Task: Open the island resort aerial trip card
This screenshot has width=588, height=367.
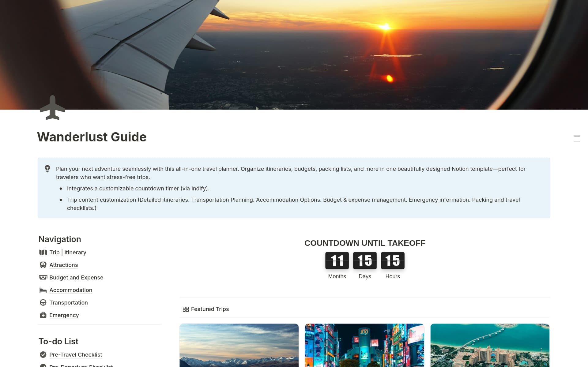Action: pos(490,345)
